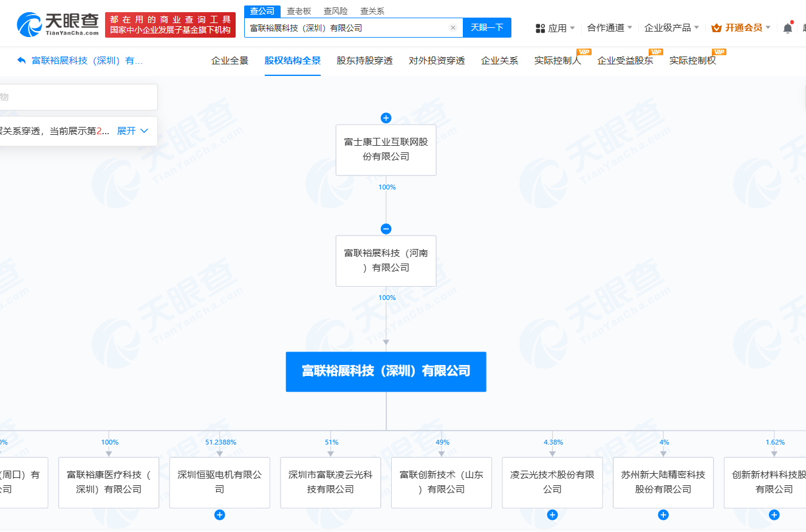Image resolution: width=806 pixels, height=532 pixels.
Task: Open the 对外投资穿透 tab
Action: point(437,61)
